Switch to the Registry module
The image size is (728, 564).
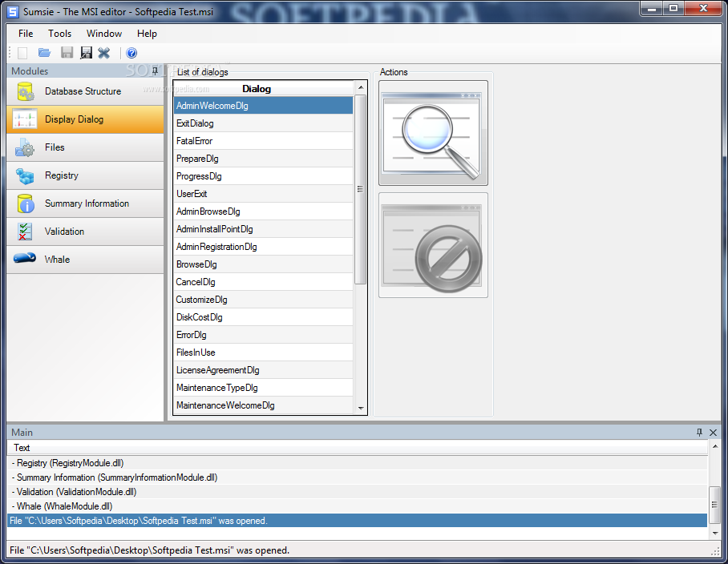tap(85, 175)
